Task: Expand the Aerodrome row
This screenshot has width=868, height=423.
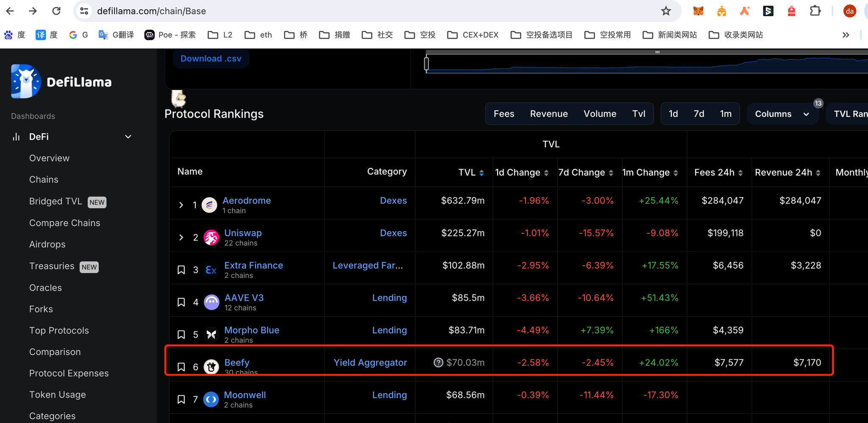Action: (181, 205)
